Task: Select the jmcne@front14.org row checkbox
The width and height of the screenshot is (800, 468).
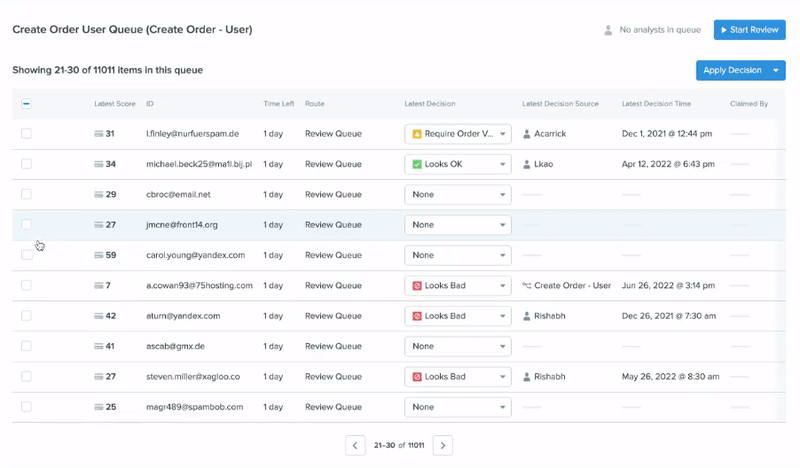Action: [x=27, y=225]
